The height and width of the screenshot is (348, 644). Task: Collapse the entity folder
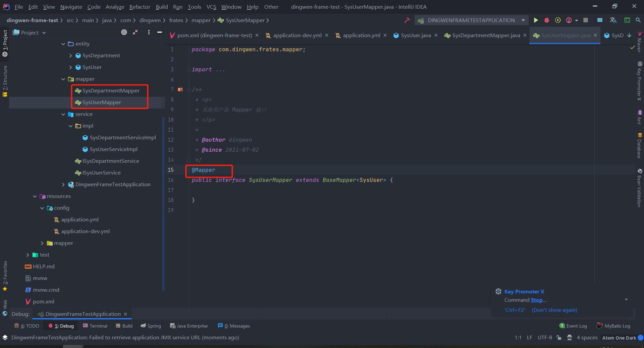tap(63, 44)
